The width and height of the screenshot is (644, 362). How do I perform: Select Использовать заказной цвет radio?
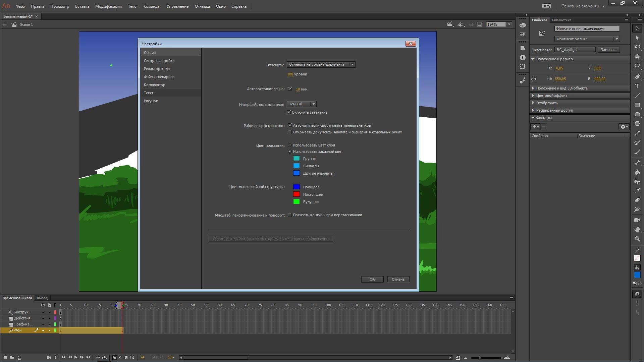point(290,152)
